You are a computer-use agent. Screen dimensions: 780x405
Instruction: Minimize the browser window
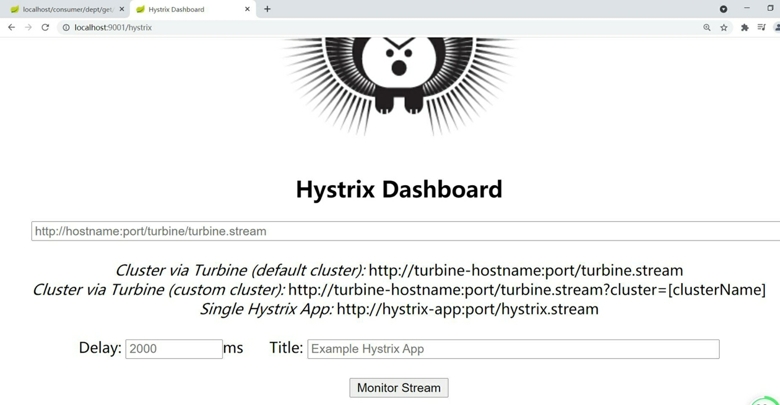[747, 9]
